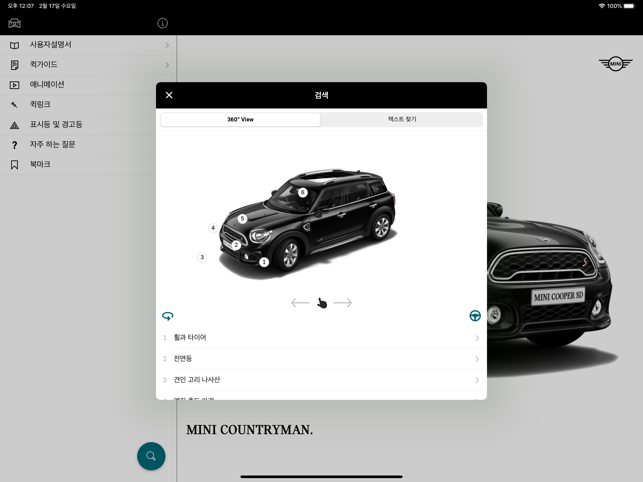Screen dimensions: 643x482
Task: Tap hotspot 5 on the hood
Action: pos(242,219)
